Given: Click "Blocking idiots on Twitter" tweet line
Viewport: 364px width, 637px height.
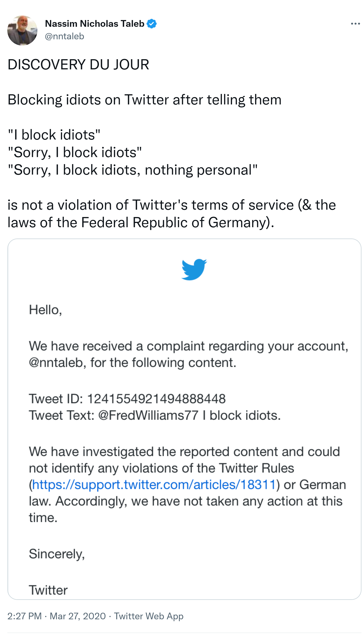Looking at the screenshot, I should [x=145, y=100].
